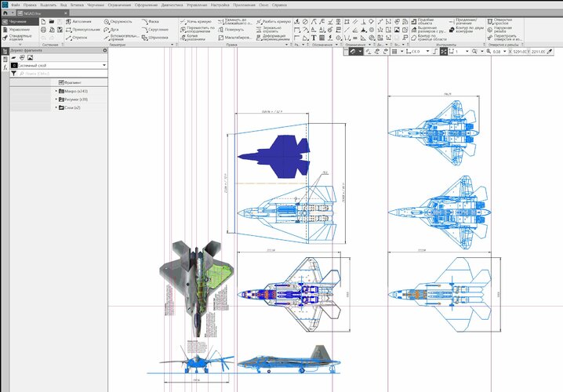
Task: Toggle the highlighted snap button beside the step field
Action: click(x=444, y=51)
